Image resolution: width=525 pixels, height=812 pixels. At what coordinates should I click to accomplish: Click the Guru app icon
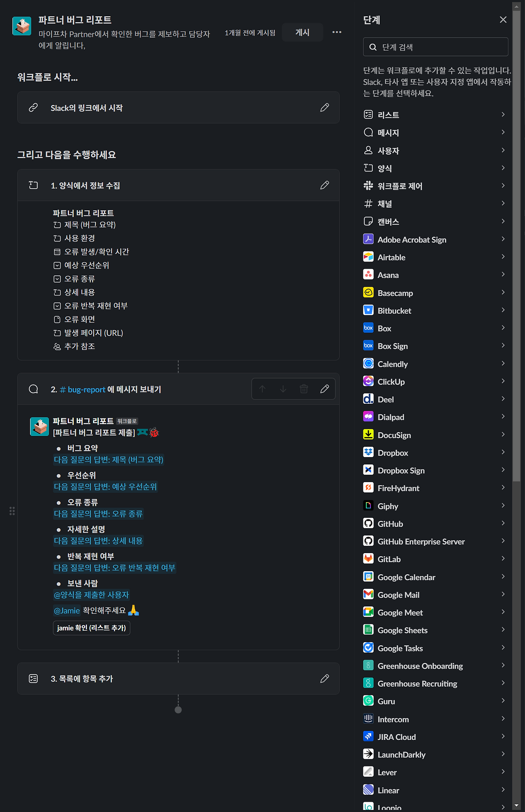pyautogui.click(x=368, y=700)
